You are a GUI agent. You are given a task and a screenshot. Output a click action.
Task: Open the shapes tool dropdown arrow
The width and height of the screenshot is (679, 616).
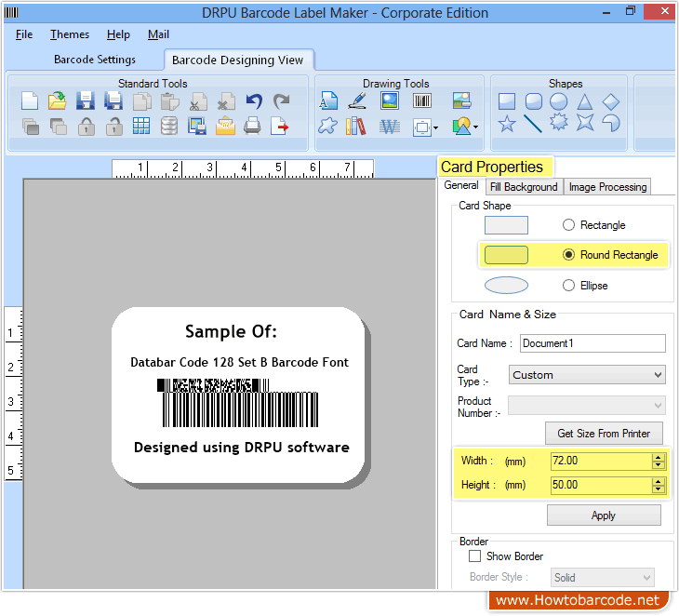[x=476, y=127]
